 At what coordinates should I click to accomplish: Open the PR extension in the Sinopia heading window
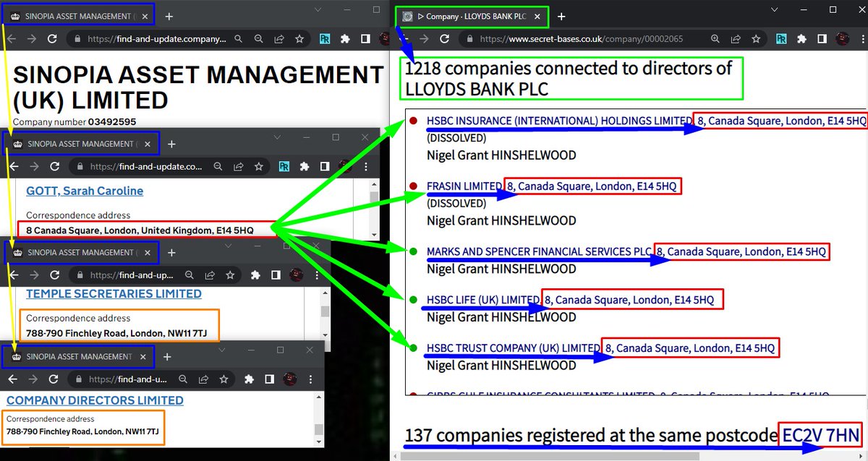(x=325, y=39)
